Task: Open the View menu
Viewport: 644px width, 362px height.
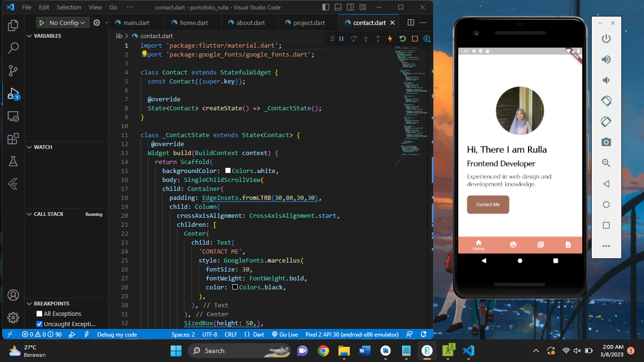Action: [x=95, y=7]
